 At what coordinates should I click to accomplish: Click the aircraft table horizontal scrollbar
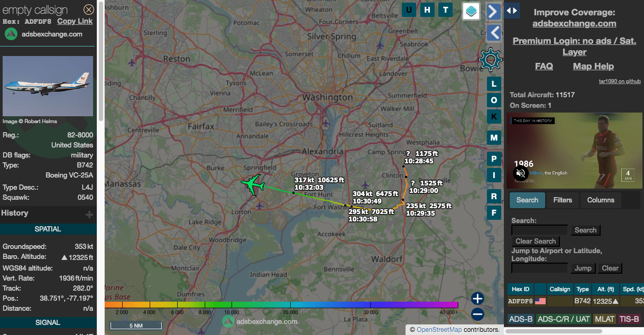point(554,331)
